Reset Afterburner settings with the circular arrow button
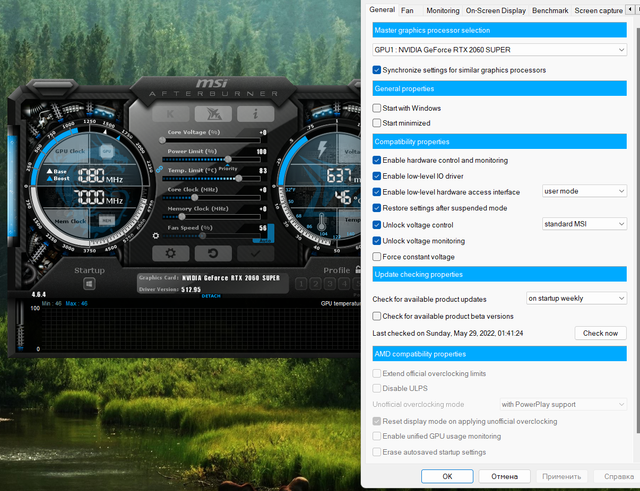The height and width of the screenshot is (491, 640). 213,253
